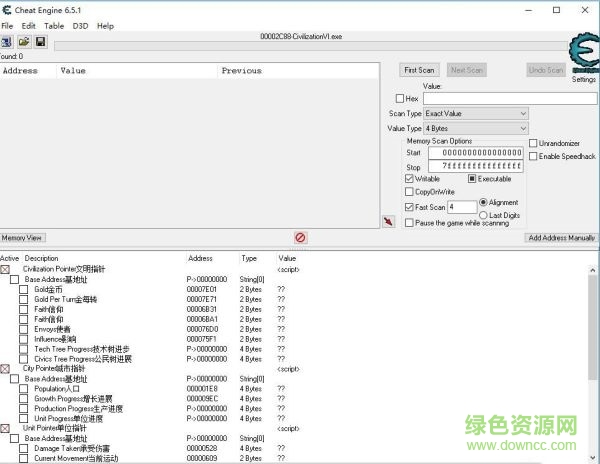Toggle the Civilization Pointer script activation box
Viewport: 600px width, 464px height.
pyautogui.click(x=5, y=269)
